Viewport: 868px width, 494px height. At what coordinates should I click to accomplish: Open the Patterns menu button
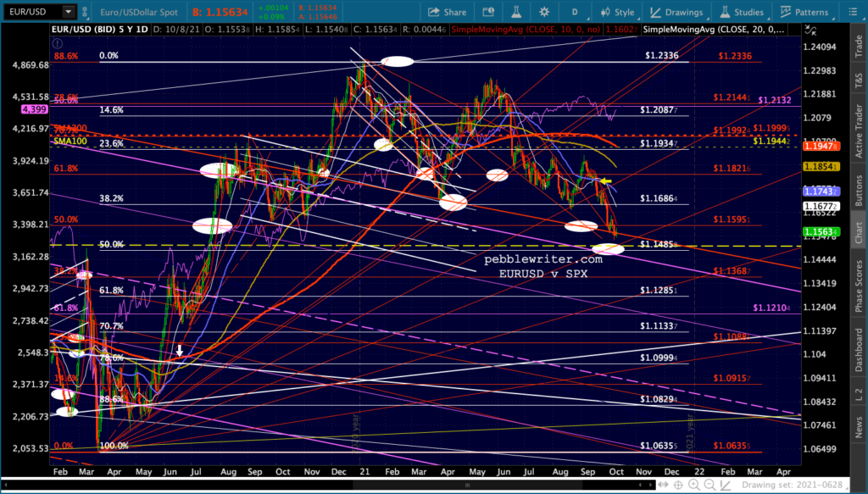point(804,12)
